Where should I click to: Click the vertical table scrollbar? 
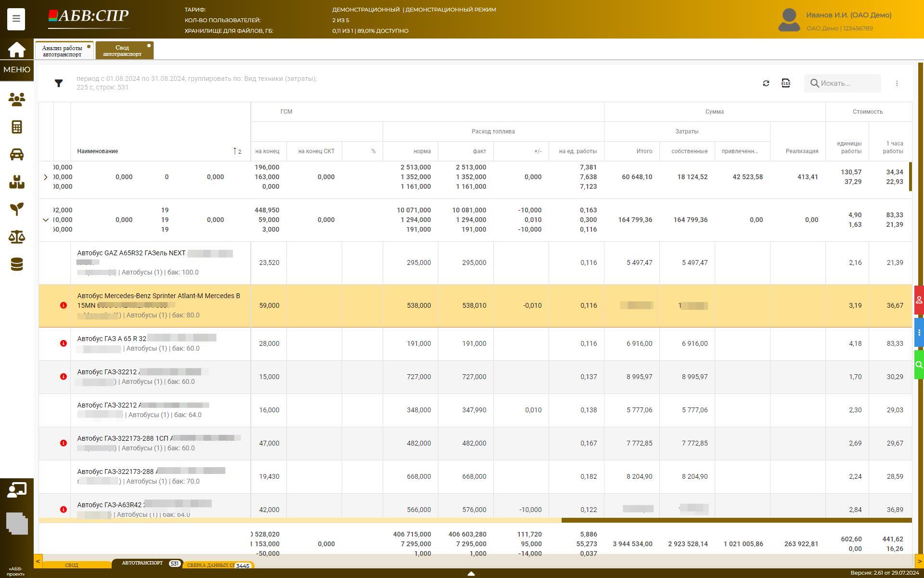coord(911,177)
